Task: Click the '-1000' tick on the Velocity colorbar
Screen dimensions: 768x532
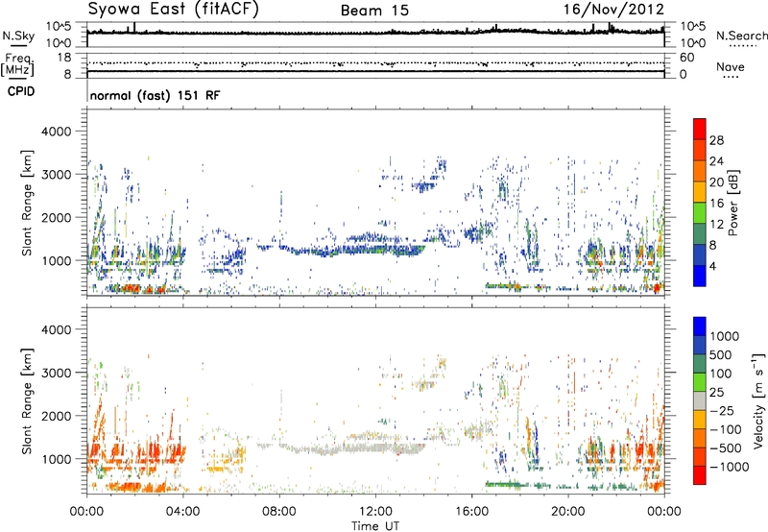Action: [x=729, y=467]
